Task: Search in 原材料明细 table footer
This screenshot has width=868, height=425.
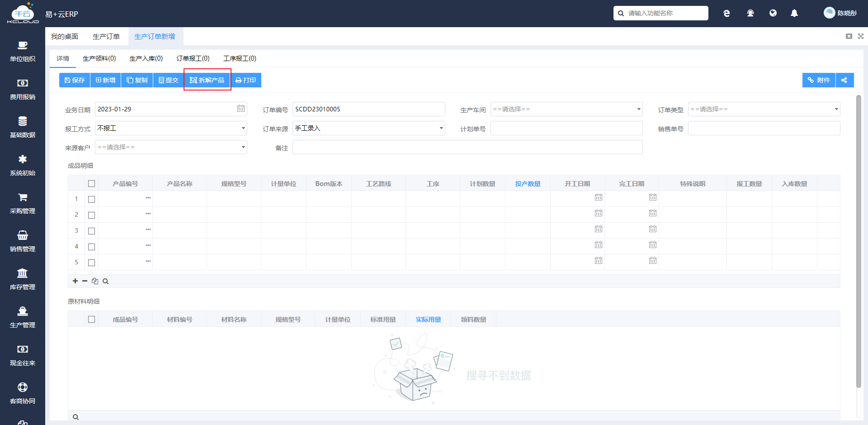Action: click(75, 417)
